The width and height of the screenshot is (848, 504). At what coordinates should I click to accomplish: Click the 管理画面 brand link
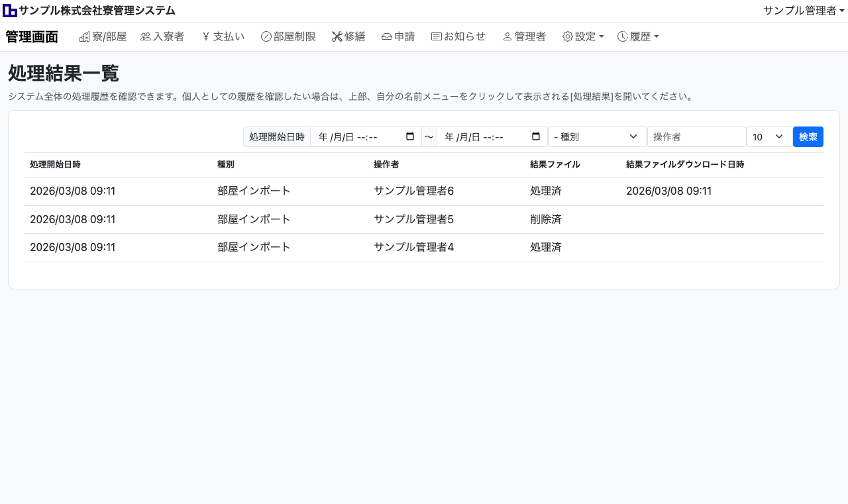pos(32,37)
